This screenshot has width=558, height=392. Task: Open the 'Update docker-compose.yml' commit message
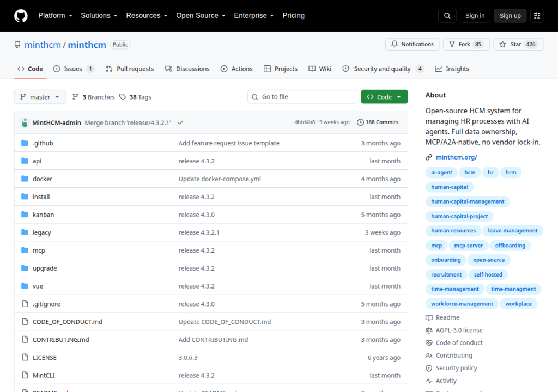[220, 179]
